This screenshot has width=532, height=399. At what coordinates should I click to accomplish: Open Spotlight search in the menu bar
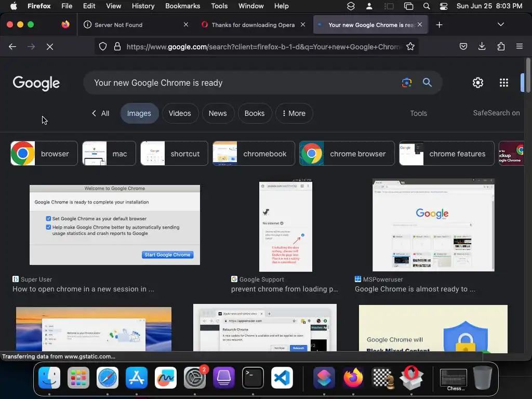tap(427, 6)
